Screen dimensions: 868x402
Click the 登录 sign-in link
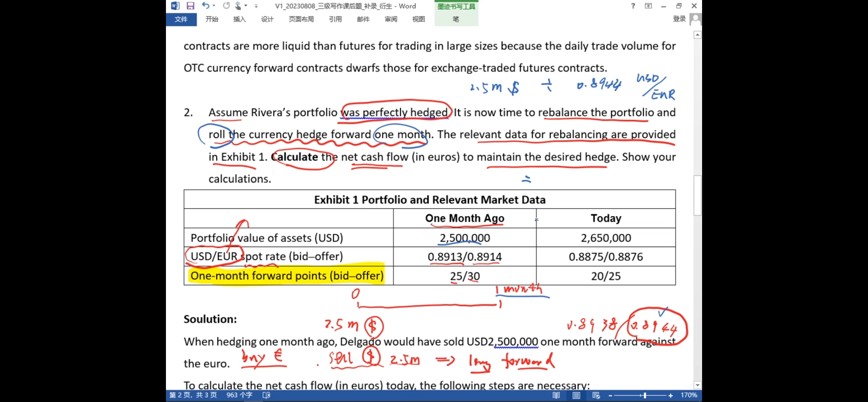click(x=679, y=19)
